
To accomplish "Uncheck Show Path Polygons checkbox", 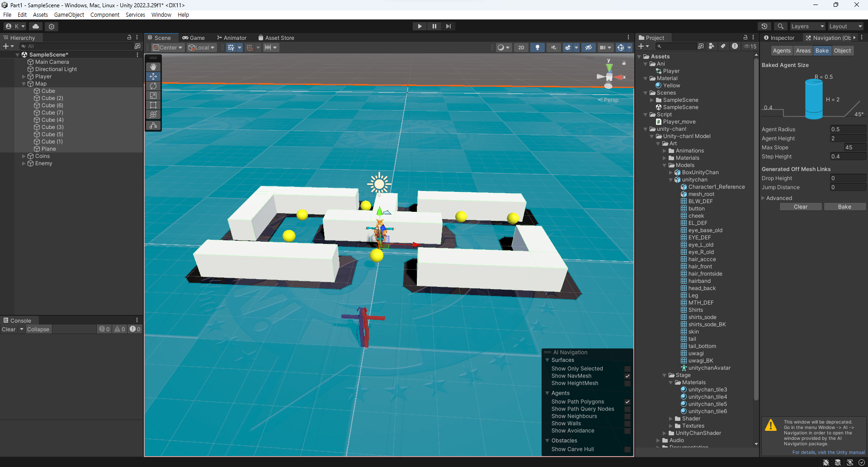I will tap(627, 402).
